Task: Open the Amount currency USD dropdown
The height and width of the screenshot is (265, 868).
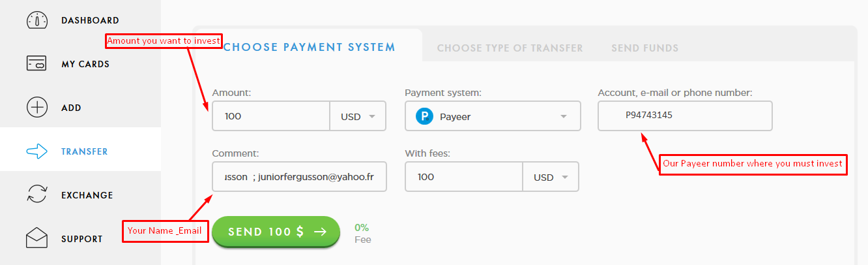Action: pyautogui.click(x=358, y=116)
